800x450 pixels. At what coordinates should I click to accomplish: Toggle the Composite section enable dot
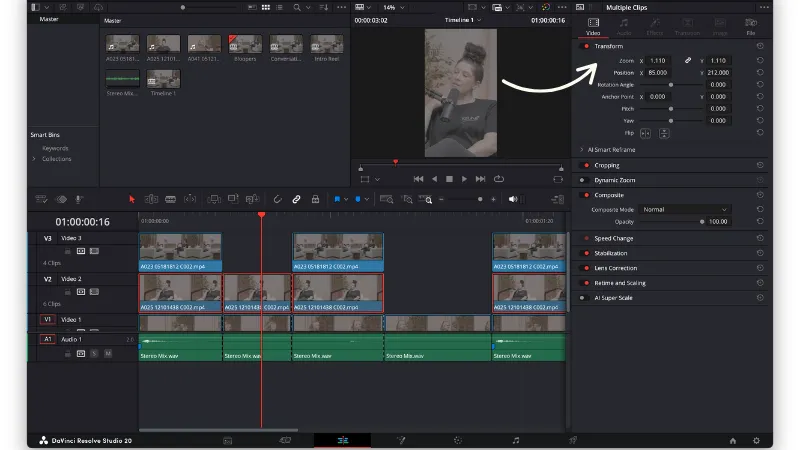[x=586, y=195]
